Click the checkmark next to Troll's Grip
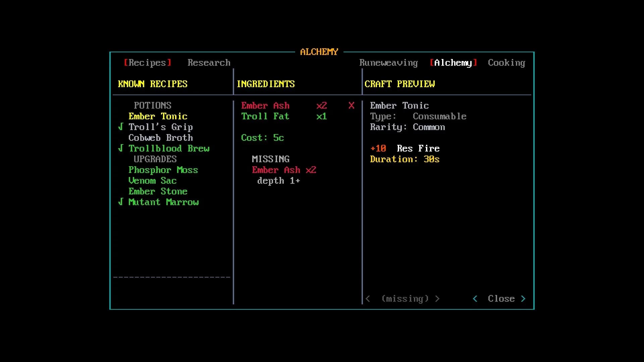 click(121, 127)
